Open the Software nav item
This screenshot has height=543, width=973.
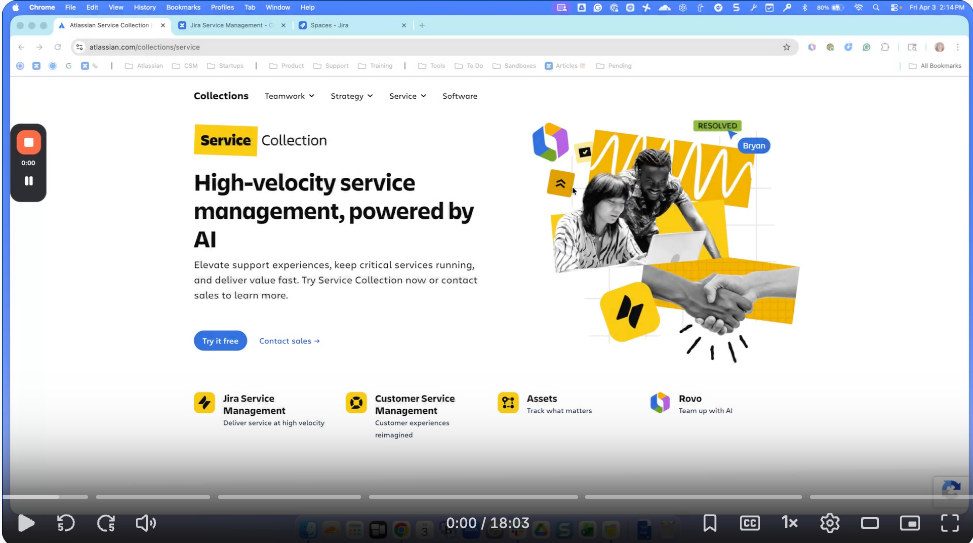460,96
